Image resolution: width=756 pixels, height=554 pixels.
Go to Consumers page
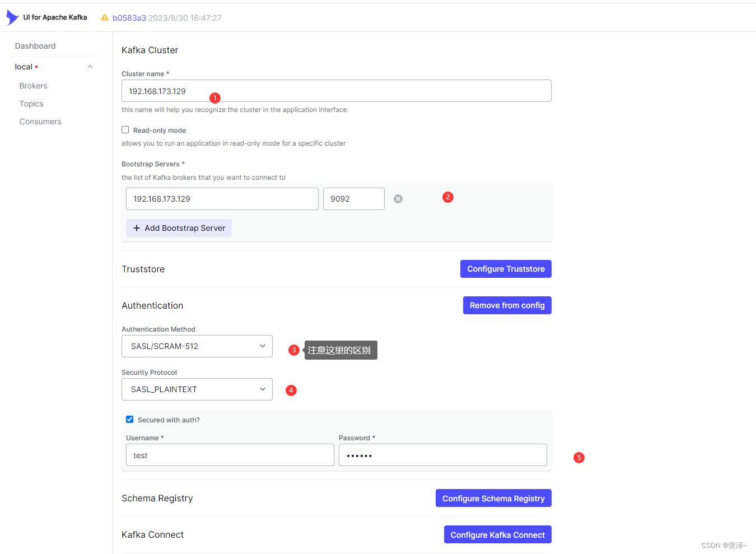[x=40, y=122]
